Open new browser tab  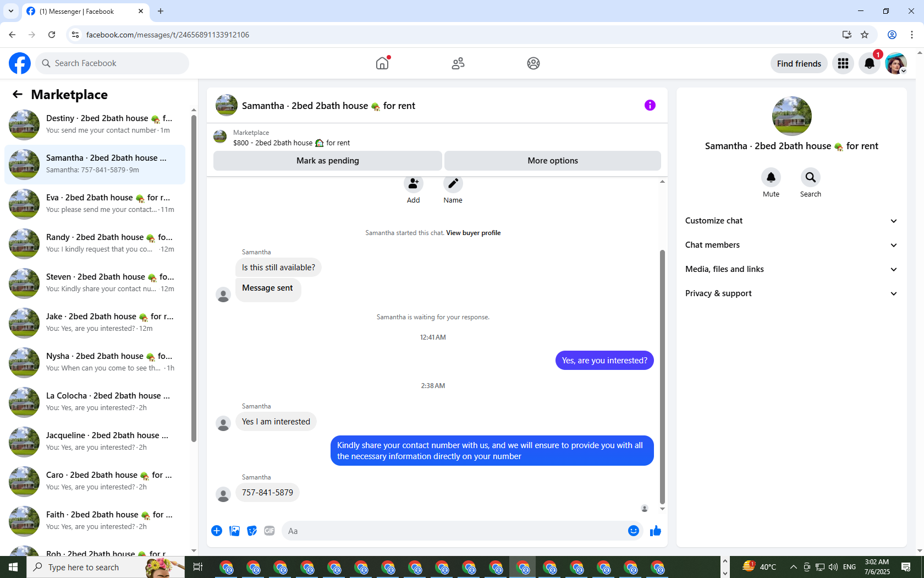[x=161, y=11]
